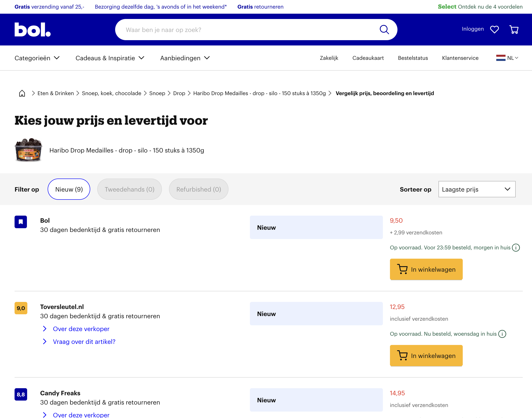This screenshot has height=418, width=532.
Task: Select the Refurbished (0) filter
Action: (x=198, y=189)
